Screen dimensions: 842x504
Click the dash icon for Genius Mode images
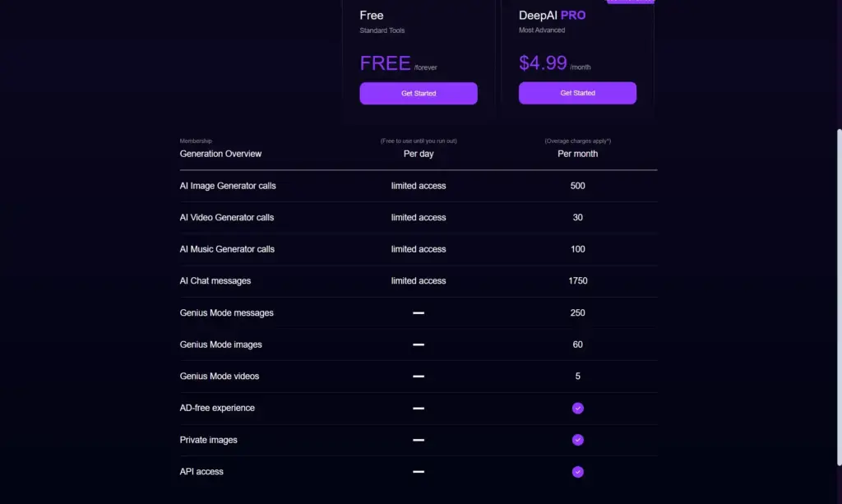(x=419, y=344)
